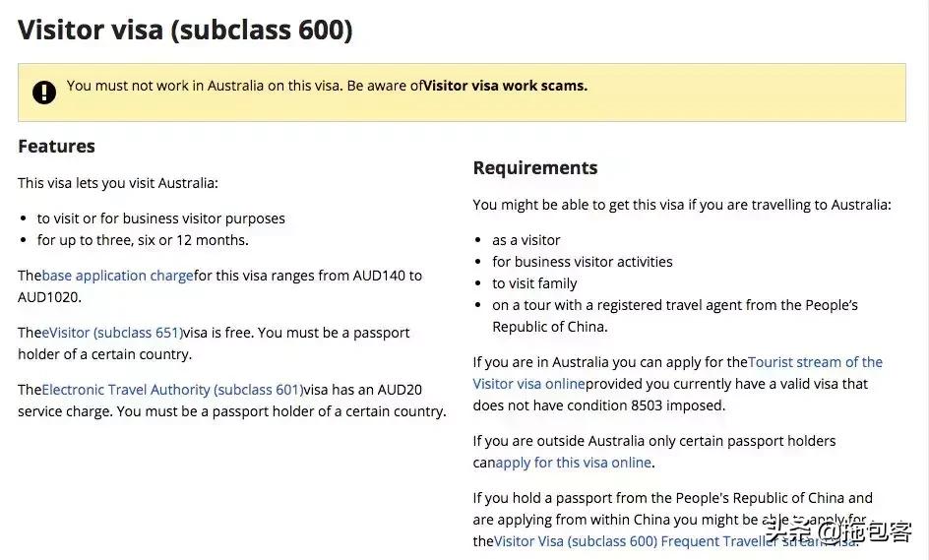Click the exclamation warning icon
Screen dimensions: 929x560
point(44,93)
